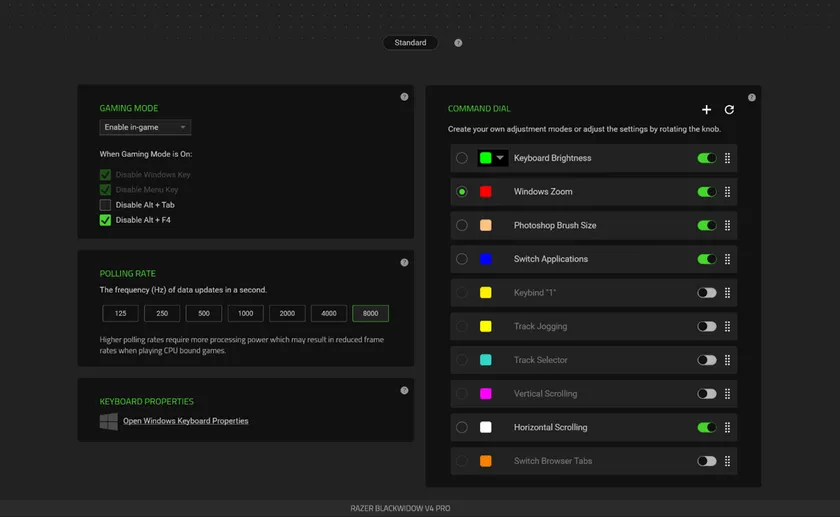Open Windows Keyboard Properties link

point(185,421)
